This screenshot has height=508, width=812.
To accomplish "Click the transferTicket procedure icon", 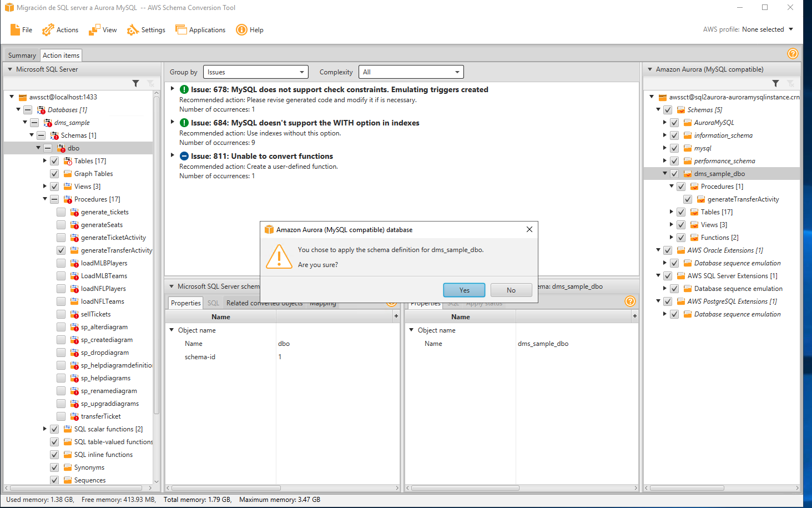I will pos(74,416).
